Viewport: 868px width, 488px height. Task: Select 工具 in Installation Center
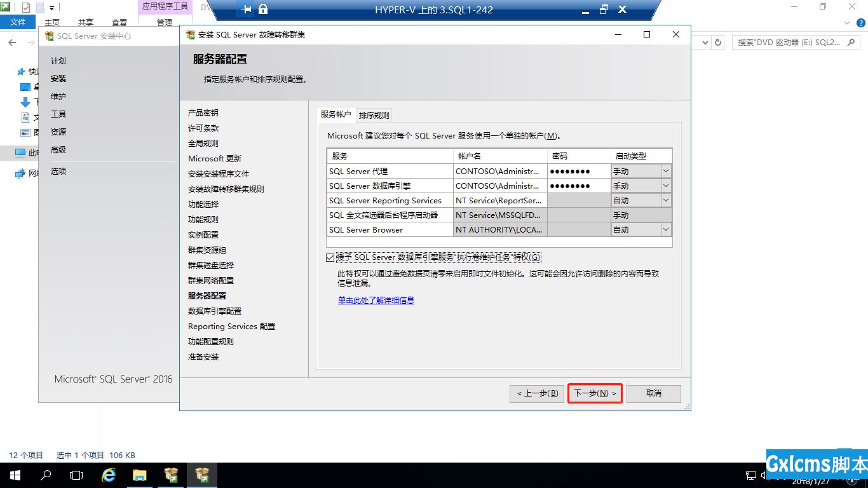[x=58, y=114]
